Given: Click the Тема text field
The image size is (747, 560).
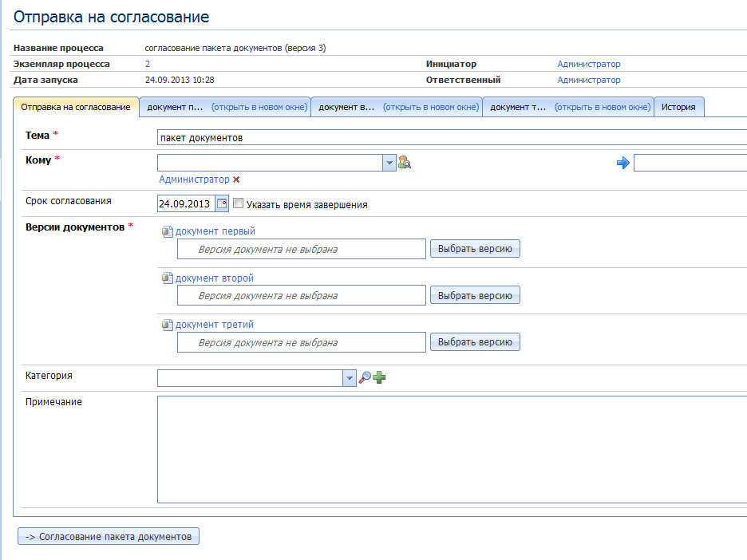Looking at the screenshot, I should click(x=451, y=137).
